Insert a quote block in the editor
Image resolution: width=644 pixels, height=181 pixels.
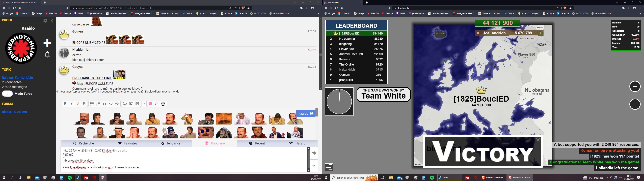(104, 104)
